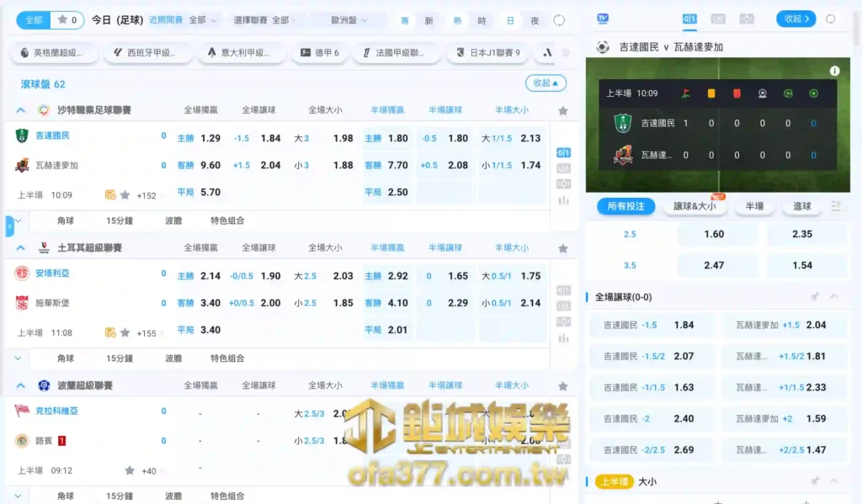Open the live TV stream icon

601,18
